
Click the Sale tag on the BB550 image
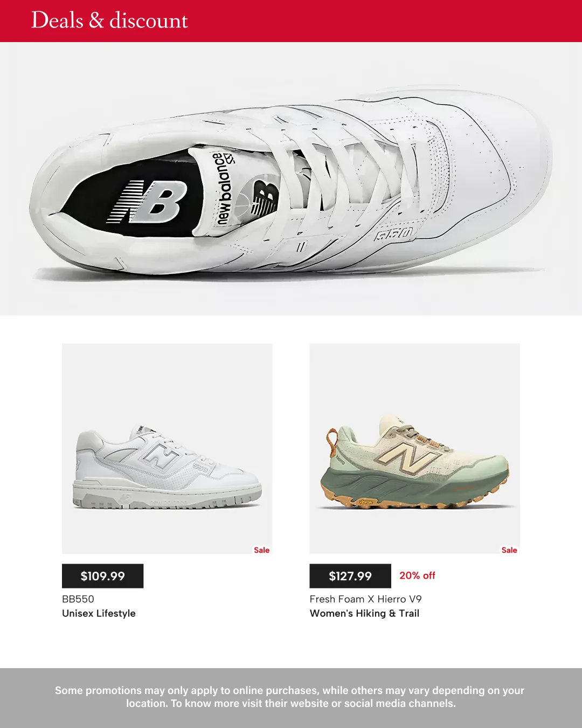click(x=261, y=550)
